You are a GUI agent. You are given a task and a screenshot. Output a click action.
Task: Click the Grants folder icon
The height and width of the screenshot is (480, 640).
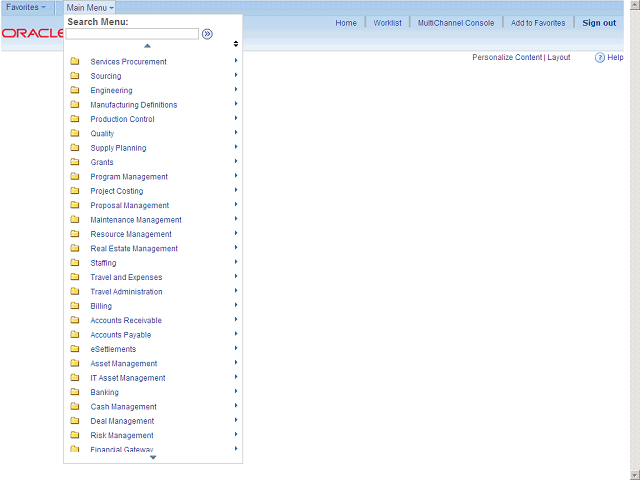(x=75, y=162)
